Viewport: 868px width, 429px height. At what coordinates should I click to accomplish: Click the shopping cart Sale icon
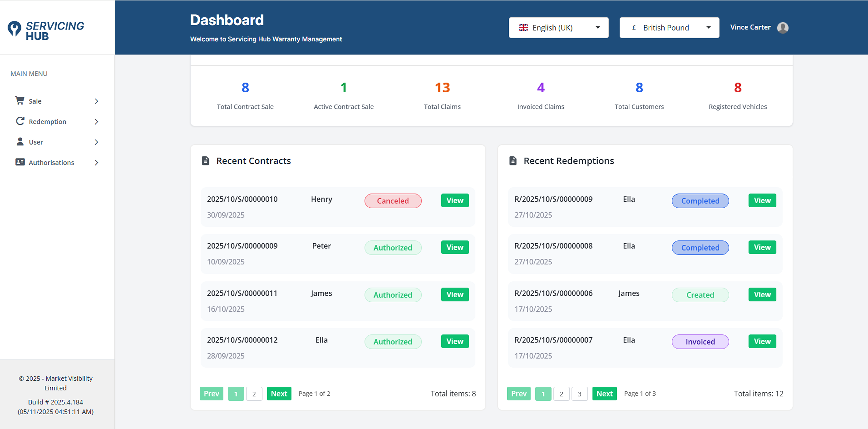20,101
